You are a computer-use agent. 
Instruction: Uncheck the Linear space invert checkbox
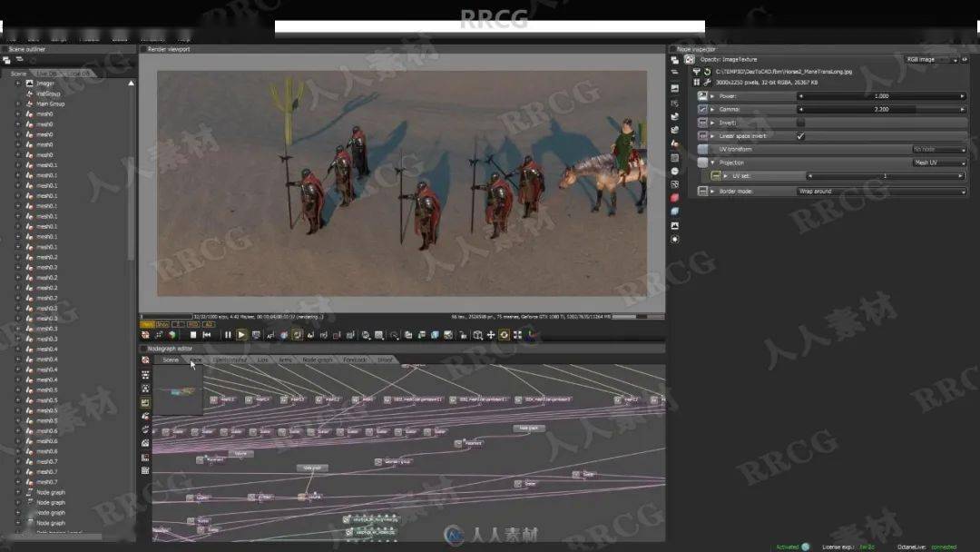click(x=800, y=135)
